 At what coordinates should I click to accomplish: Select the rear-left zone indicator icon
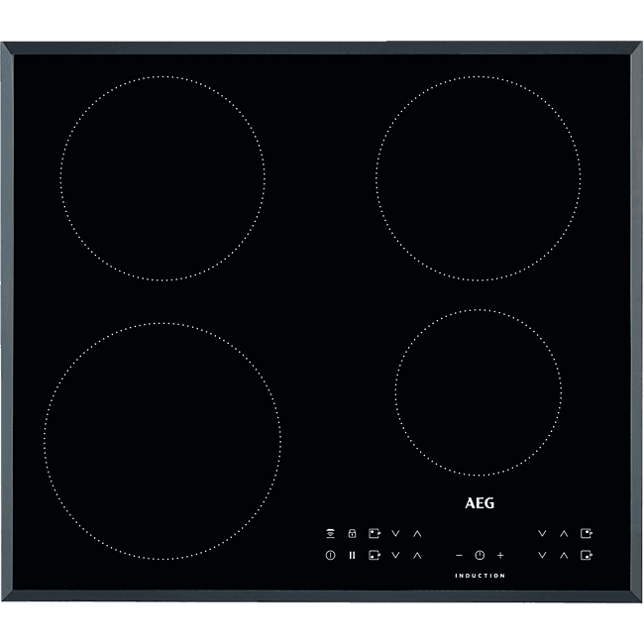click(375, 533)
